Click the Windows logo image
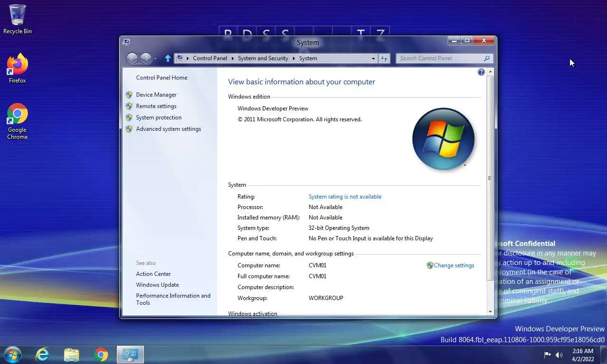The image size is (607, 364). [x=443, y=139]
